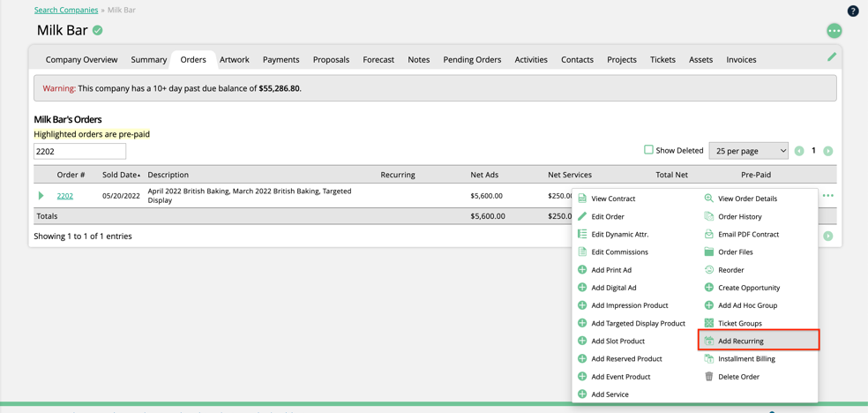868x413 pixels.
Task: Choose Edit Commissions
Action: click(x=619, y=252)
